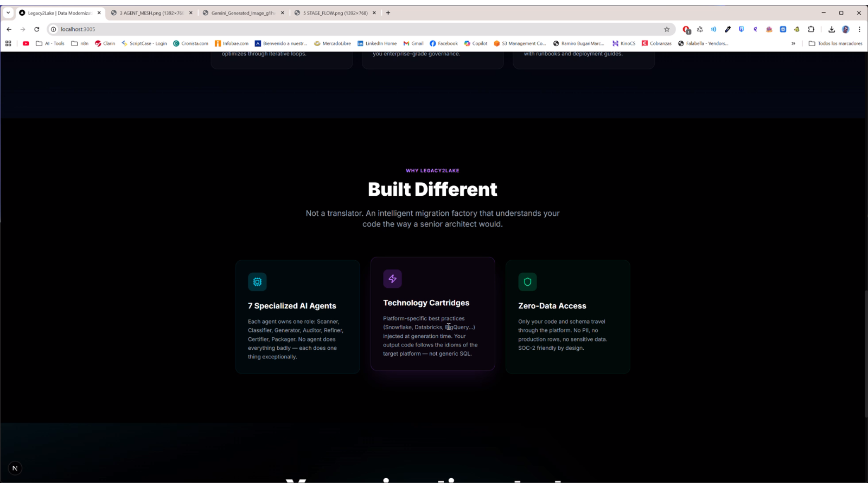Open the Next.js dev tools badge
The height and width of the screenshot is (488, 868).
[x=15, y=468]
